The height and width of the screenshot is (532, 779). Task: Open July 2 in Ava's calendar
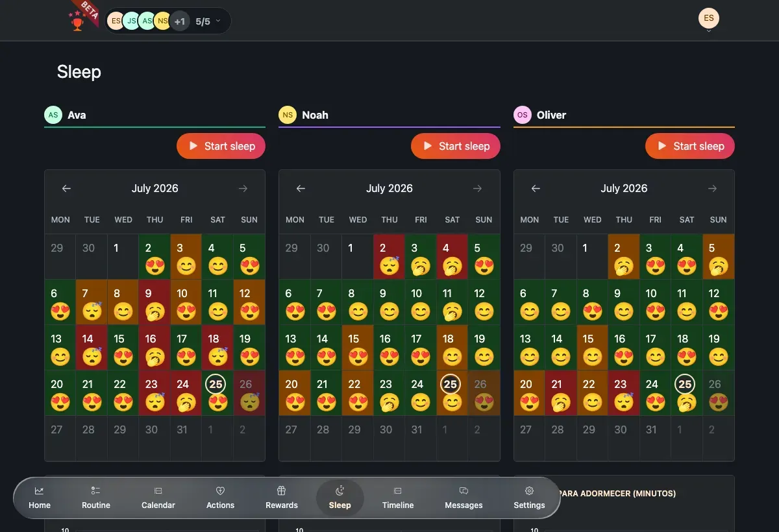155,257
